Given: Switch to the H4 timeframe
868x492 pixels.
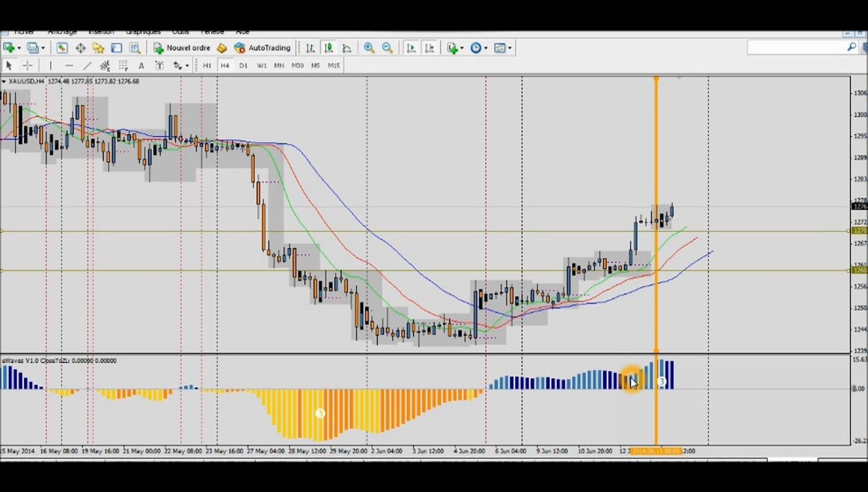Looking at the screenshot, I should pyautogui.click(x=225, y=66).
